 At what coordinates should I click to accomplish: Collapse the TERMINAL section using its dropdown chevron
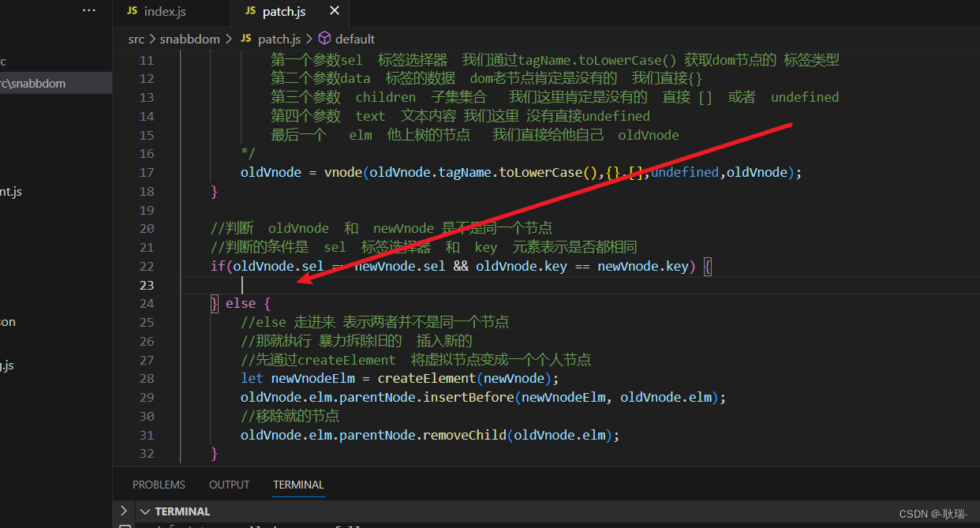(x=144, y=511)
